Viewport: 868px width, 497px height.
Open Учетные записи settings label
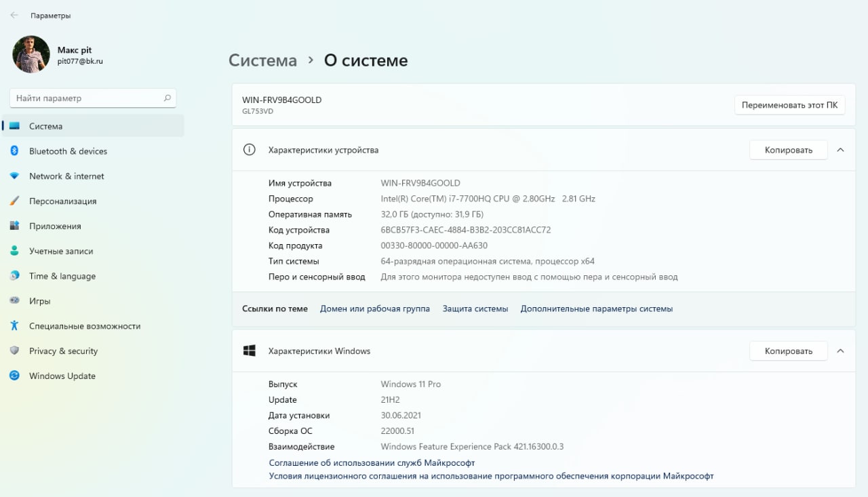click(61, 251)
